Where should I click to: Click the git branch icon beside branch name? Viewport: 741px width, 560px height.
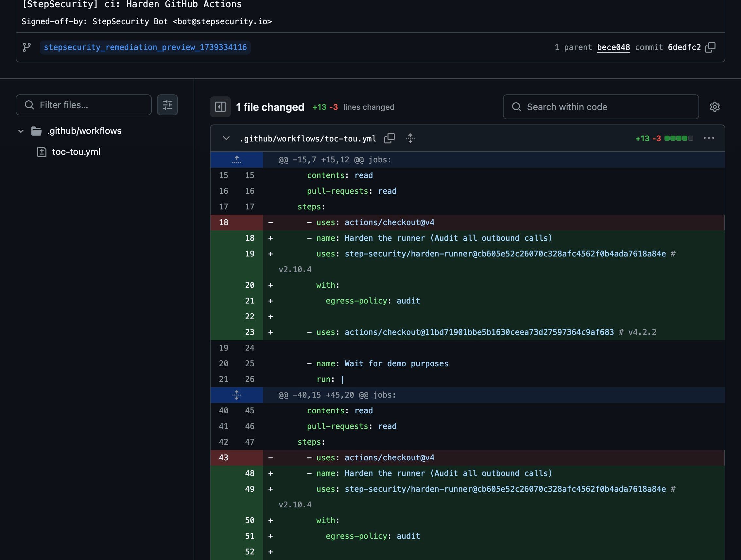point(27,47)
